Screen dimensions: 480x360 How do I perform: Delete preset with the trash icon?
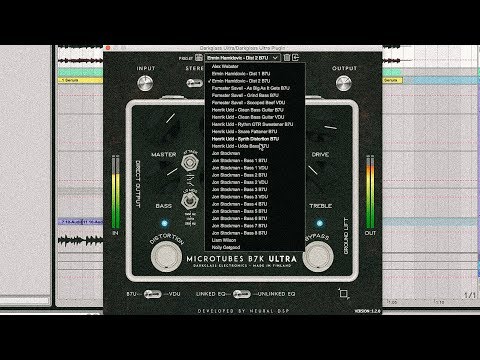[x=287, y=58]
